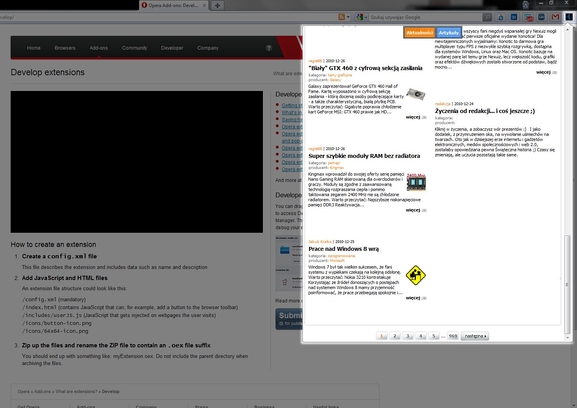The width and height of the screenshot is (577, 408).
Task: Click więcej under the GTX 460 article
Action: click(x=413, y=117)
